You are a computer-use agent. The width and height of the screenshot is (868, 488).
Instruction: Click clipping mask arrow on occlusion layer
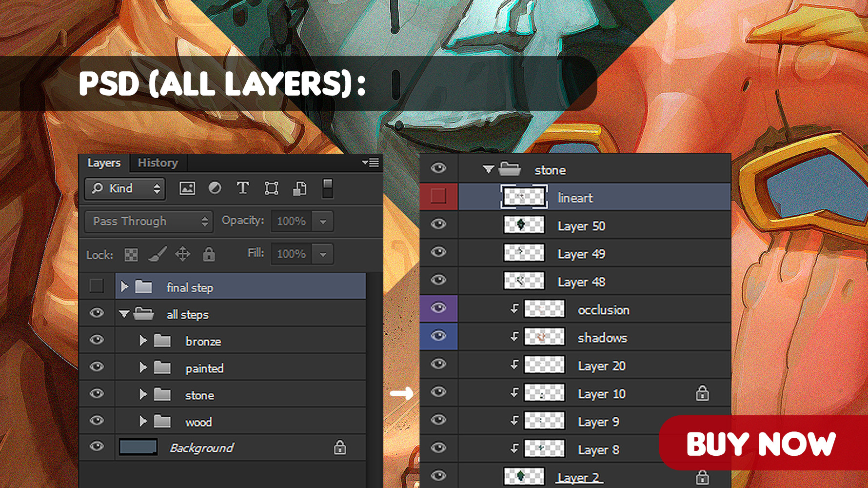pos(514,308)
